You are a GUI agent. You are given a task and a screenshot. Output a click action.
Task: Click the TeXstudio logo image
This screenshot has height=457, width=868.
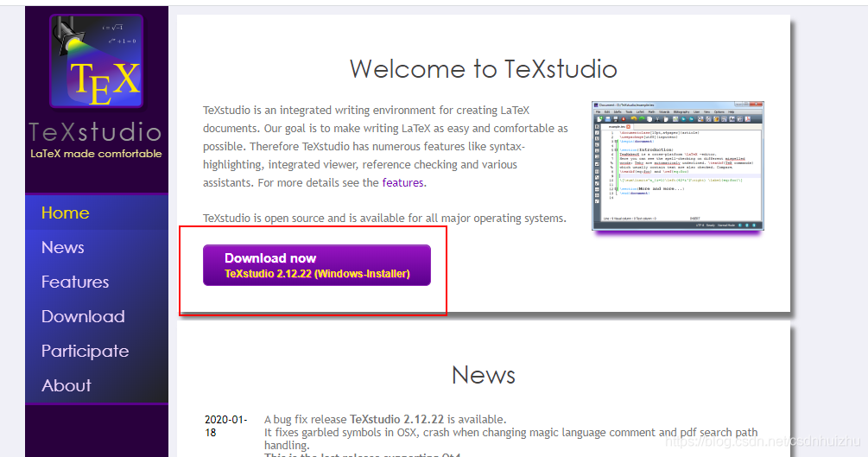(x=97, y=61)
